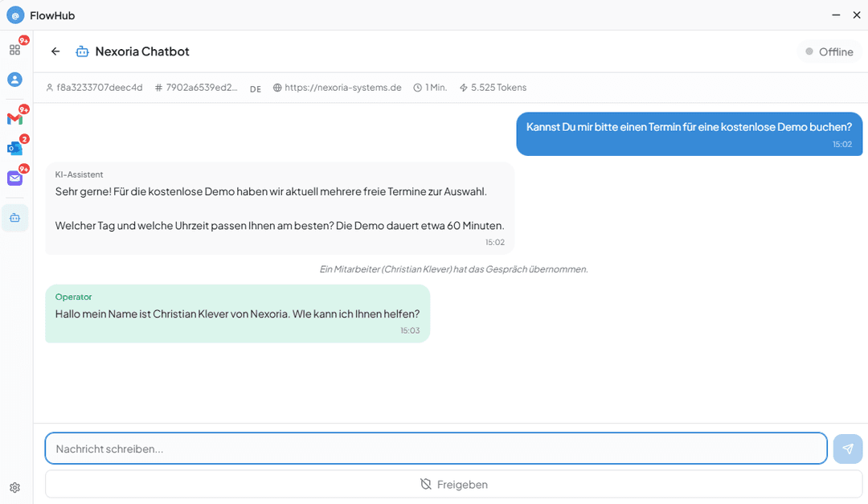Click the FlowHub logo in title bar
Image resolution: width=868 pixels, height=504 pixels.
[x=15, y=15]
